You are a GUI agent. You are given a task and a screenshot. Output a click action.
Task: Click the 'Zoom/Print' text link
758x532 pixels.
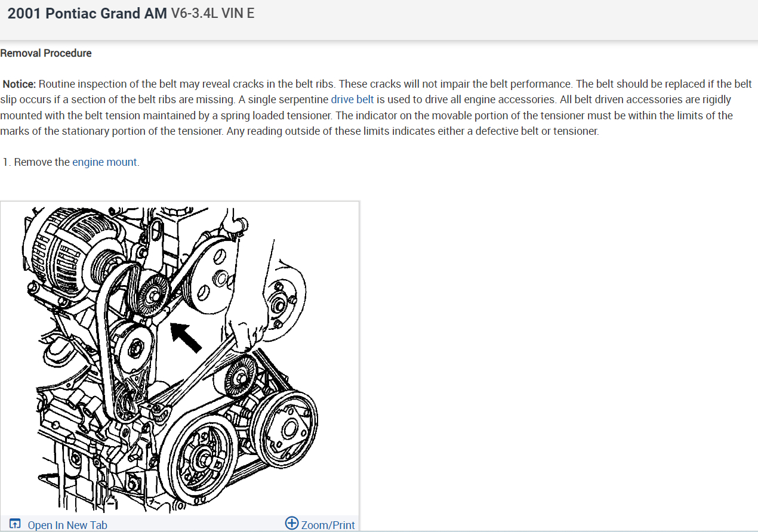point(328,525)
